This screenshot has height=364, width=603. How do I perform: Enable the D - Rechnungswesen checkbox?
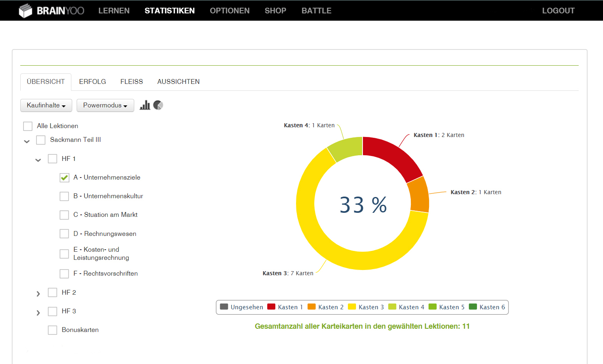[64, 234]
